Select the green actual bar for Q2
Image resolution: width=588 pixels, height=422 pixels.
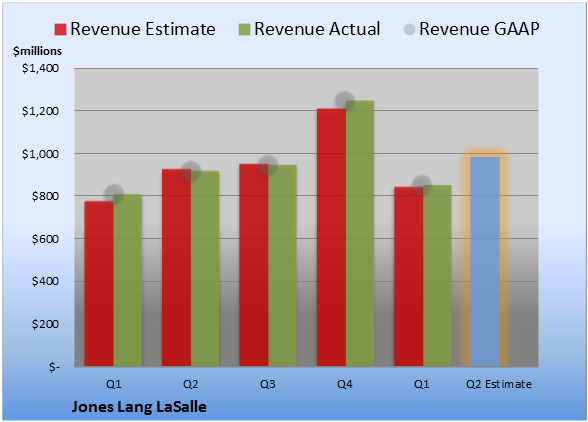coord(205,269)
